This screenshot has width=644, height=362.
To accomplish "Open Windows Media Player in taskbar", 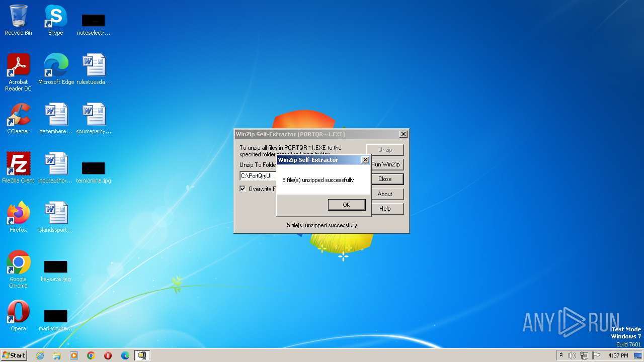I will [74, 355].
